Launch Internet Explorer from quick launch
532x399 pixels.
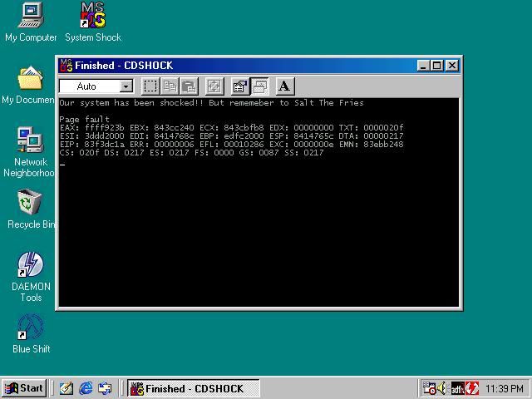pos(86,388)
